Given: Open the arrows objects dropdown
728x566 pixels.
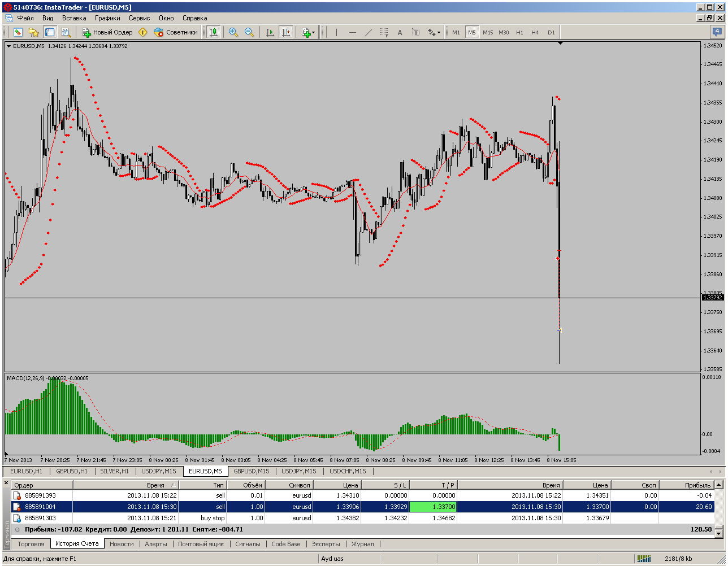Looking at the screenshot, I should click(434, 32).
